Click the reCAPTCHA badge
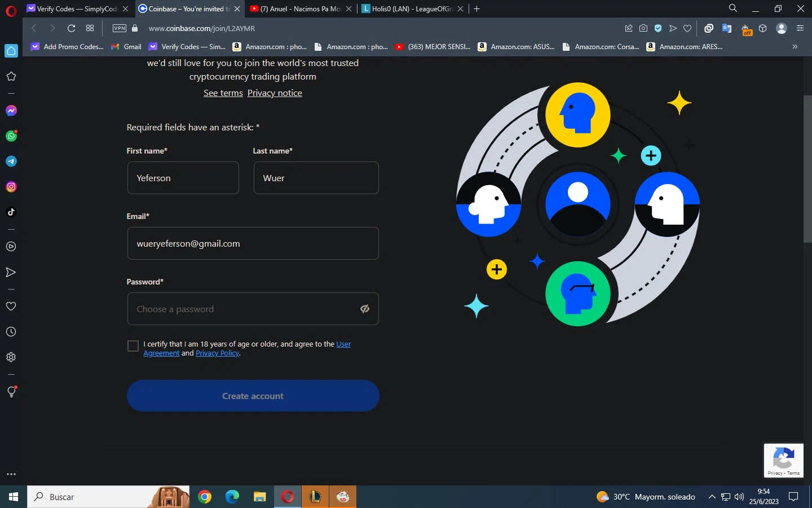The height and width of the screenshot is (508, 812). [x=784, y=461]
